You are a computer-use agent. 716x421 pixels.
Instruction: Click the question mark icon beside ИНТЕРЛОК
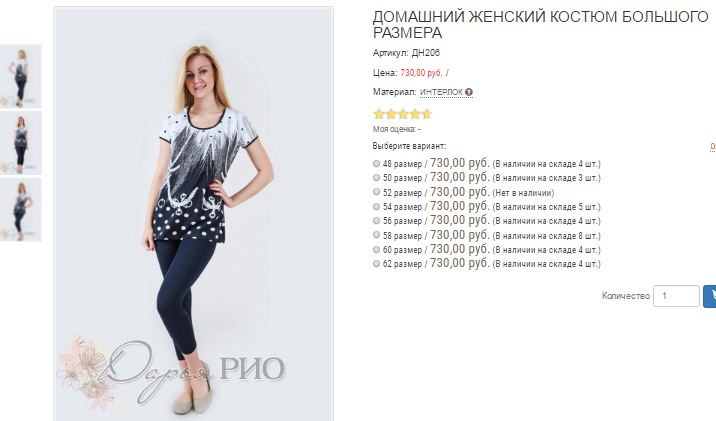tap(469, 92)
